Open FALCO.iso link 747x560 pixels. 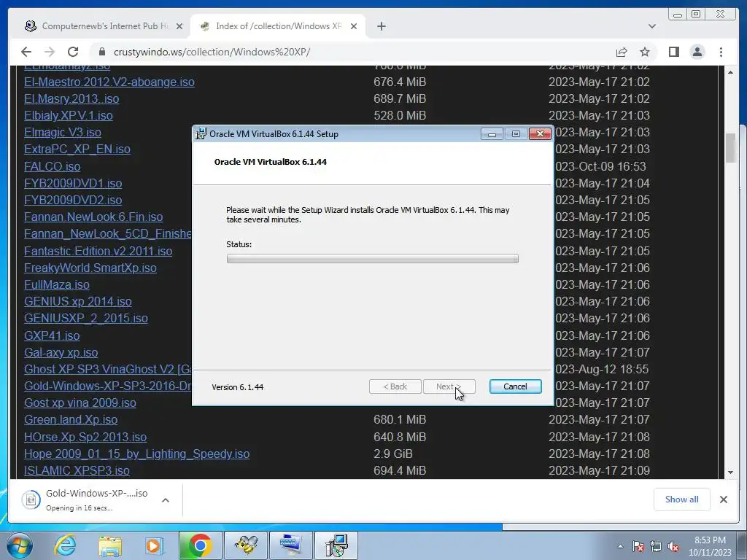[53, 166]
